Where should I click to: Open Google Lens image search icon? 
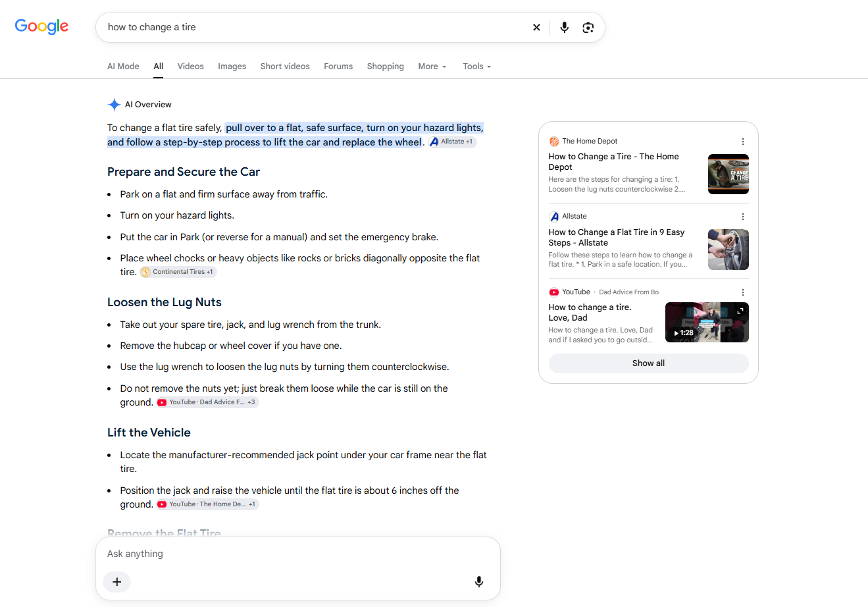[x=588, y=27]
